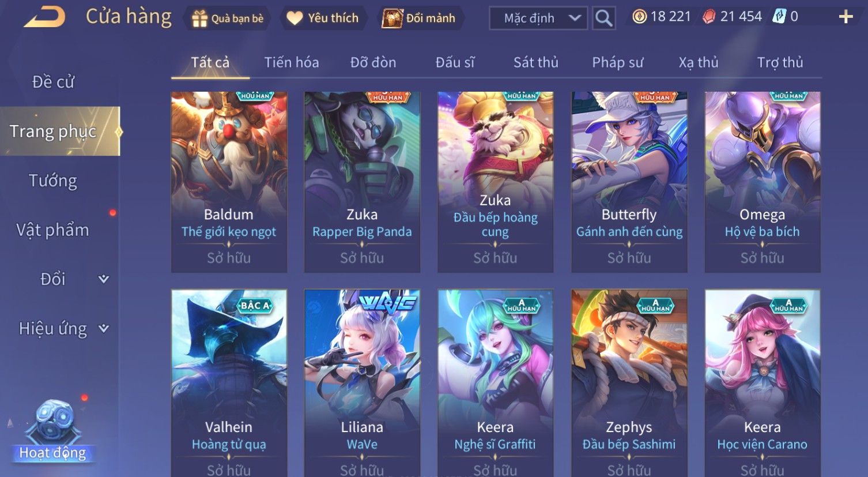Open the Yêu thích favorites button

(x=323, y=18)
